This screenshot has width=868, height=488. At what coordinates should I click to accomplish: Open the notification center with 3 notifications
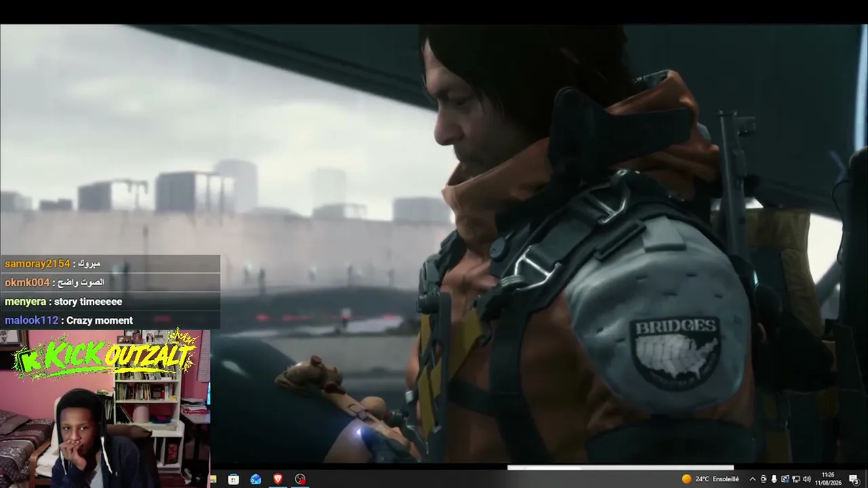854,479
